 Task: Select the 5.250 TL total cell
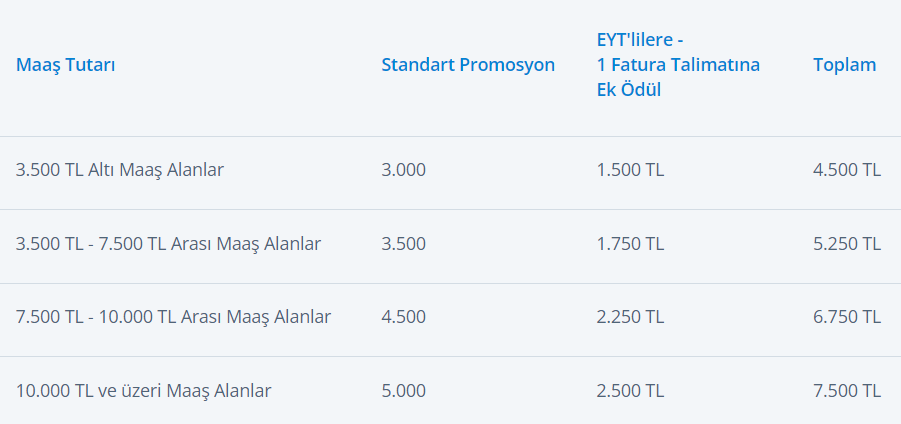pyautogui.click(x=847, y=244)
